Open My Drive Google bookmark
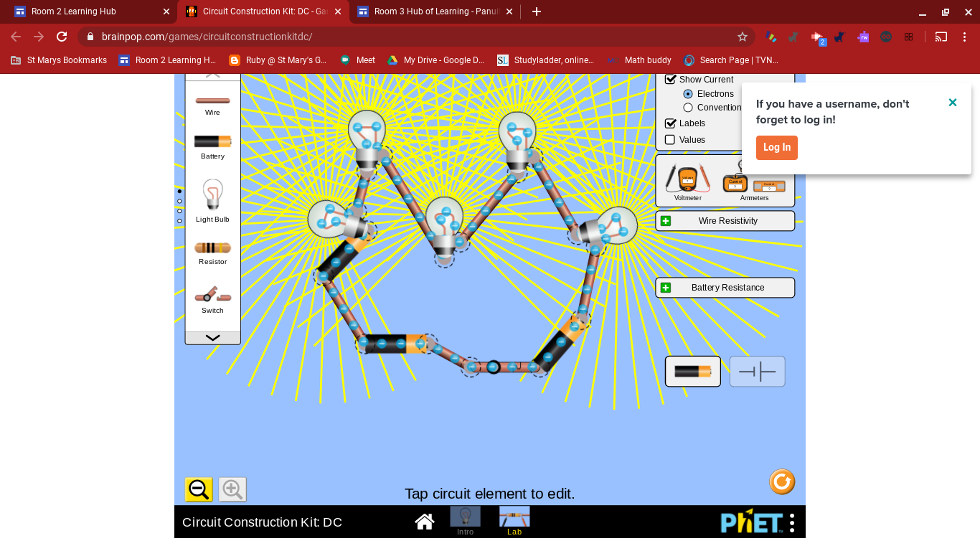The image size is (980, 551). click(x=436, y=60)
